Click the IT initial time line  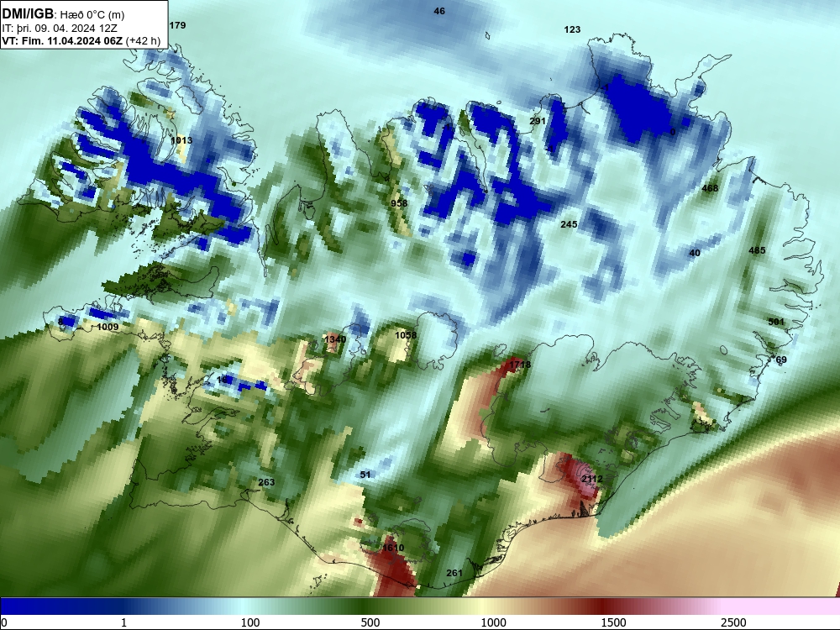point(60,29)
